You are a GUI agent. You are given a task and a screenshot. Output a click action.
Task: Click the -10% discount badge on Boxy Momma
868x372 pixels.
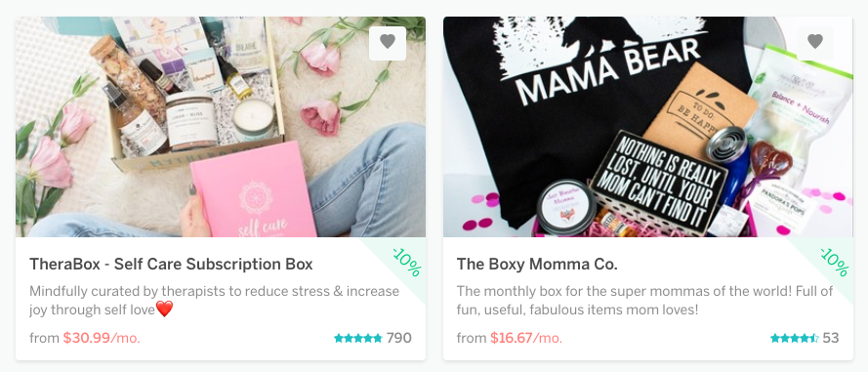[x=834, y=262]
